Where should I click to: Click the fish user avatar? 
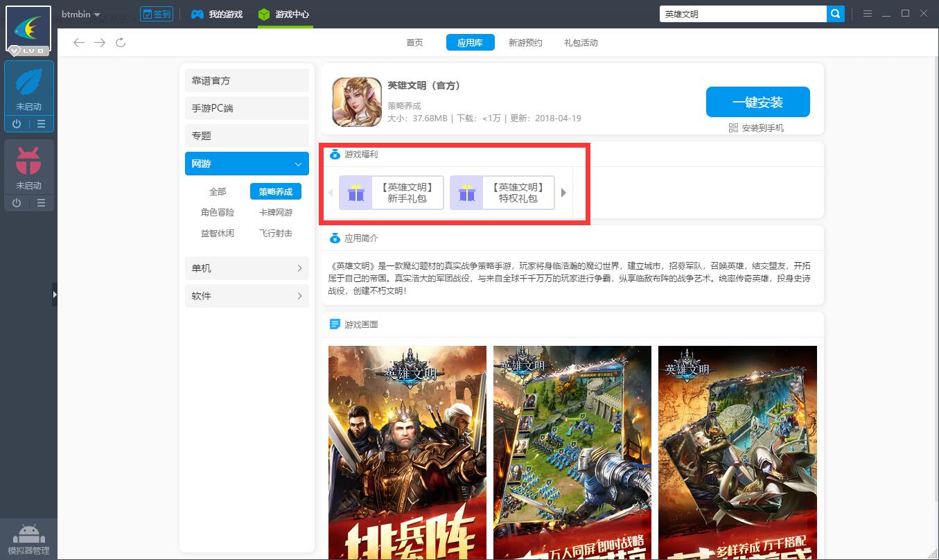tap(28, 28)
